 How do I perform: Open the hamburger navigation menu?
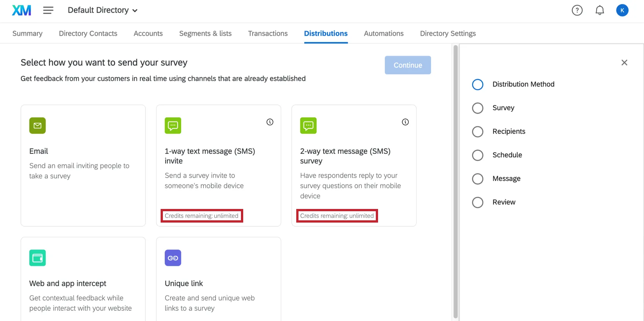click(x=48, y=10)
